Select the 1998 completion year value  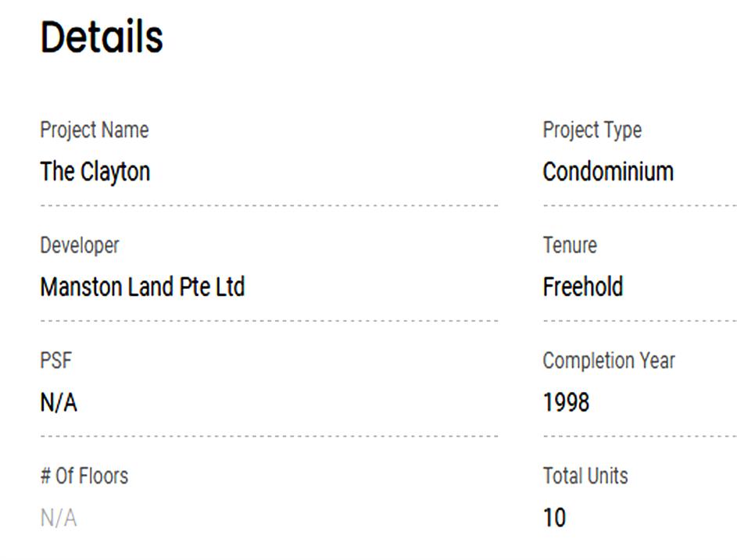[566, 403]
